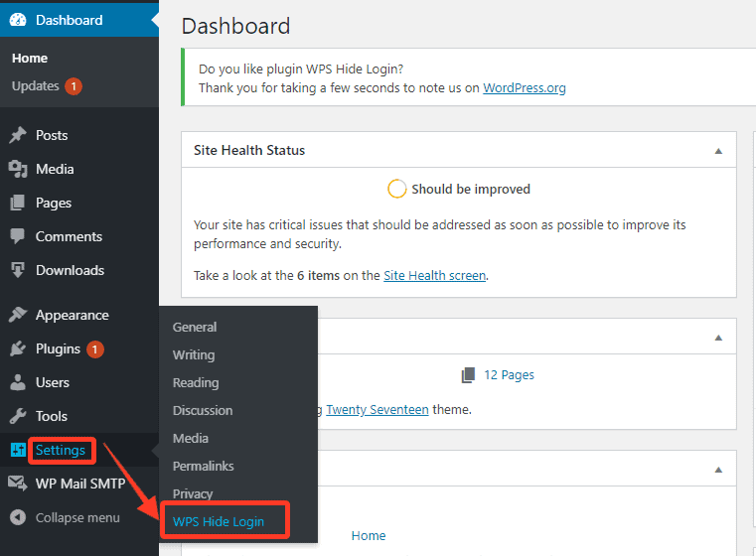
Task: Open the Twenty Seventeen theme link
Action: (x=378, y=409)
